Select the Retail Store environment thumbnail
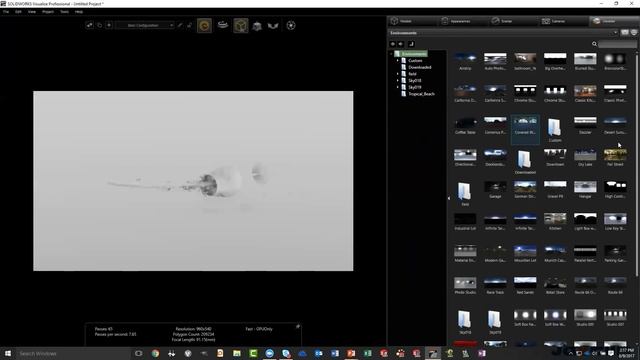 (x=555, y=286)
